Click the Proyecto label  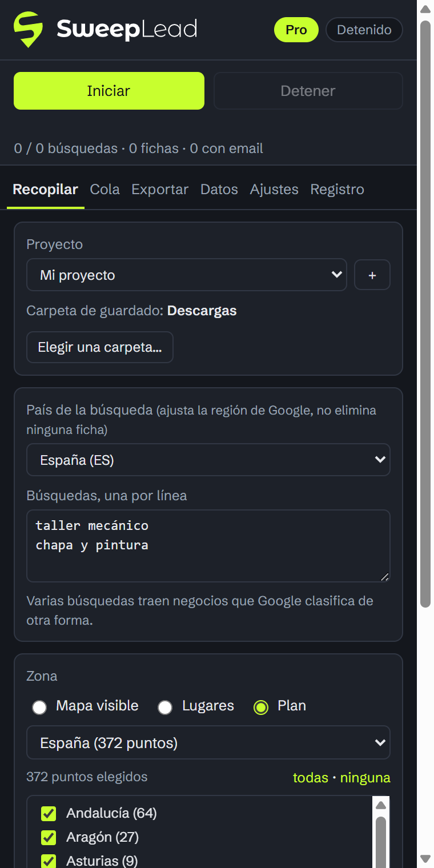click(55, 244)
